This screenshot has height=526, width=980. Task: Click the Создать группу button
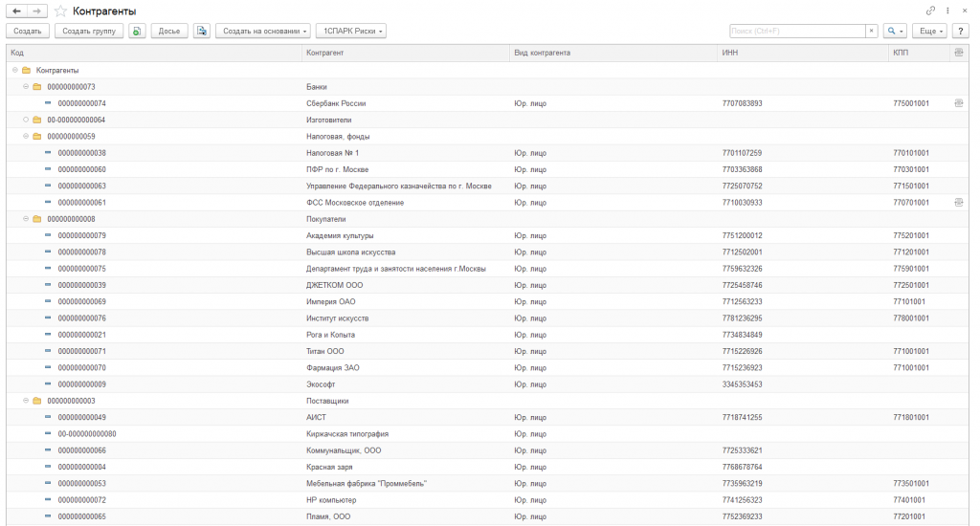pyautogui.click(x=89, y=31)
